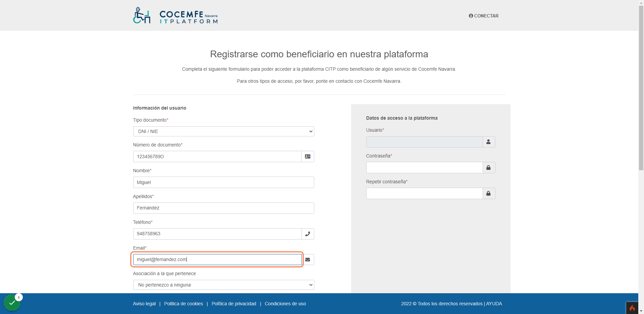Click the Usuario input field
Image resolution: width=644 pixels, height=314 pixels.
click(x=424, y=142)
